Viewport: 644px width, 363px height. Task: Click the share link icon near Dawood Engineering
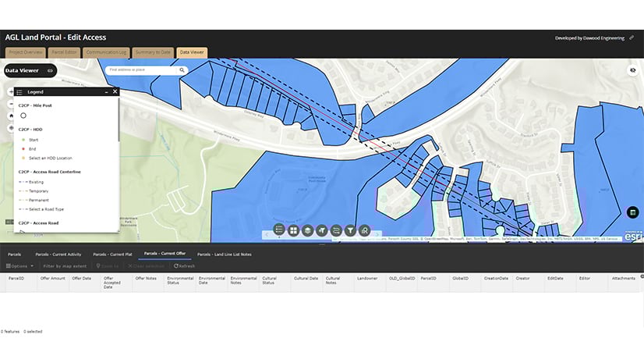coord(632,37)
